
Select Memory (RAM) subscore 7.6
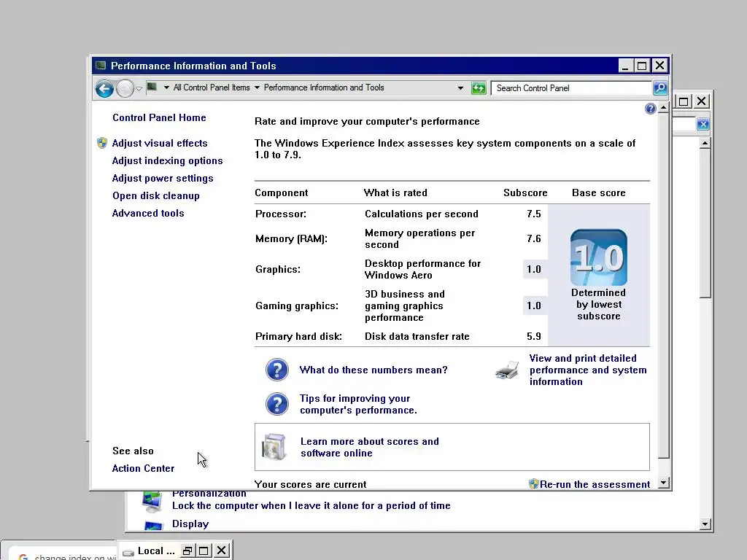(533, 238)
